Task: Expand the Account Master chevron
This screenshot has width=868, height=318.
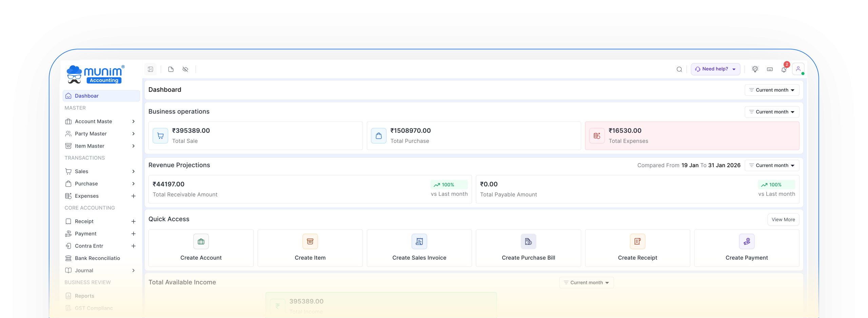Action: pyautogui.click(x=133, y=121)
